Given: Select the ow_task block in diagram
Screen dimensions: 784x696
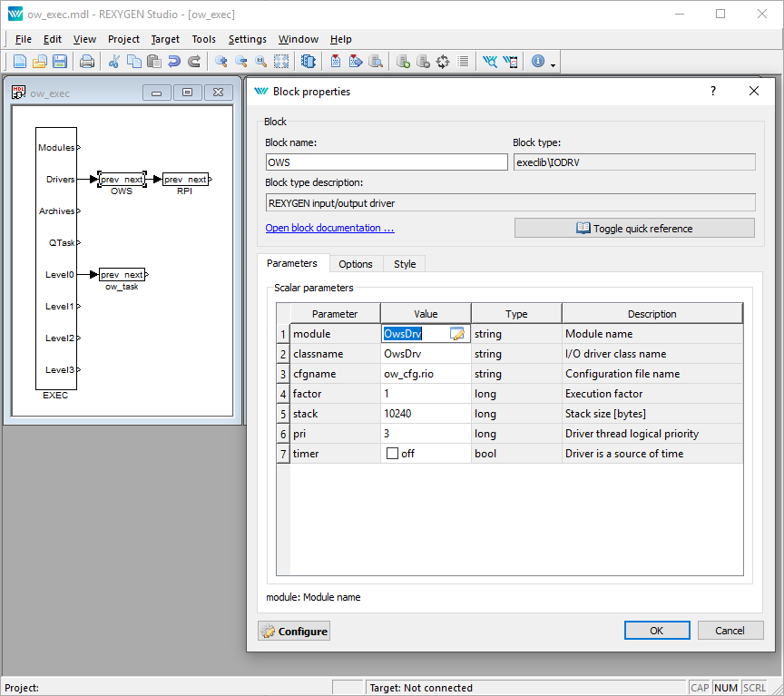Looking at the screenshot, I should tap(122, 275).
